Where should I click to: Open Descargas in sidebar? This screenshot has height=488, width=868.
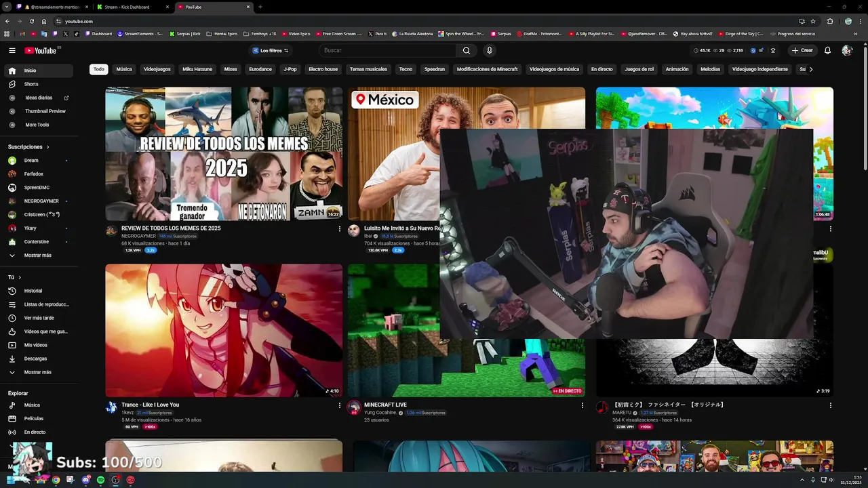(x=38, y=359)
